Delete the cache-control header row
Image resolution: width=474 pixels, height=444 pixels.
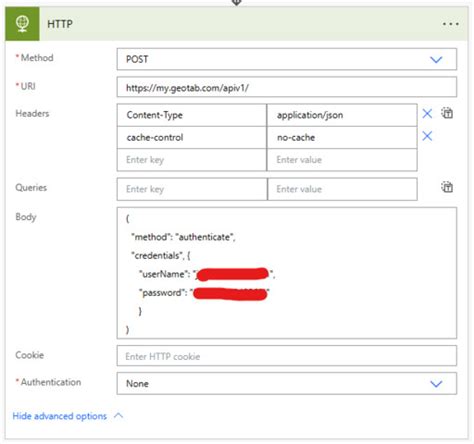pos(427,136)
